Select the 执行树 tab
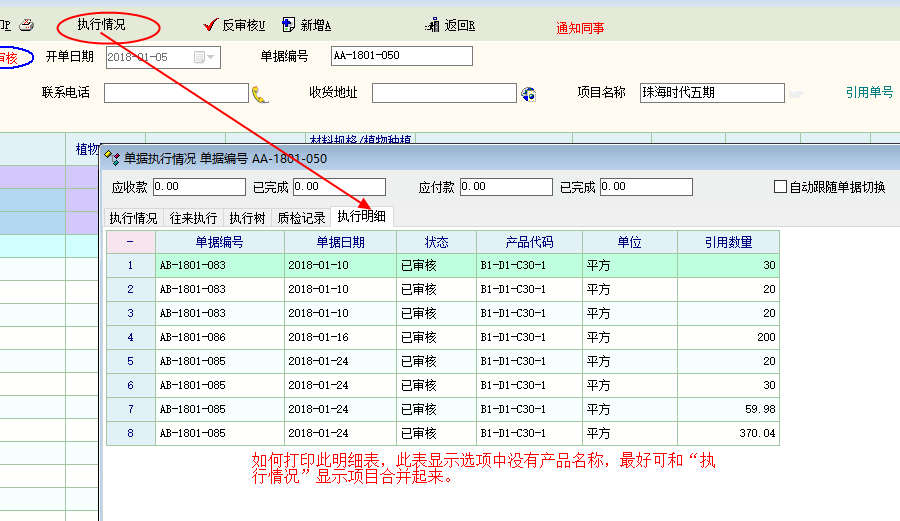The width and height of the screenshot is (900, 521). coord(247,218)
